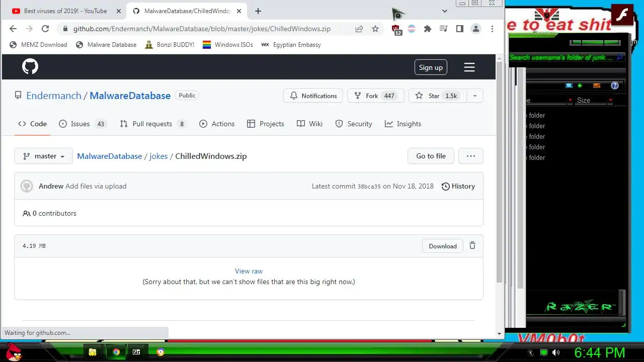Click View raw link
The image size is (644, 362).
[249, 271]
